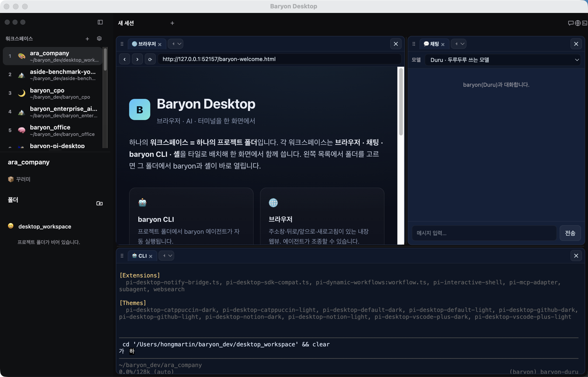Click the 브라우저 card globe icon
The height and width of the screenshot is (377, 588).
(x=273, y=203)
